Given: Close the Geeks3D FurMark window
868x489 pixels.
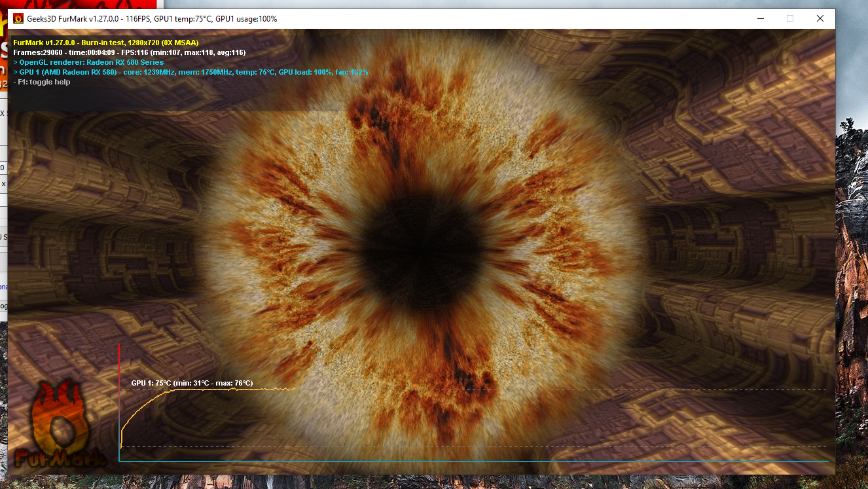Looking at the screenshot, I should [x=820, y=19].
